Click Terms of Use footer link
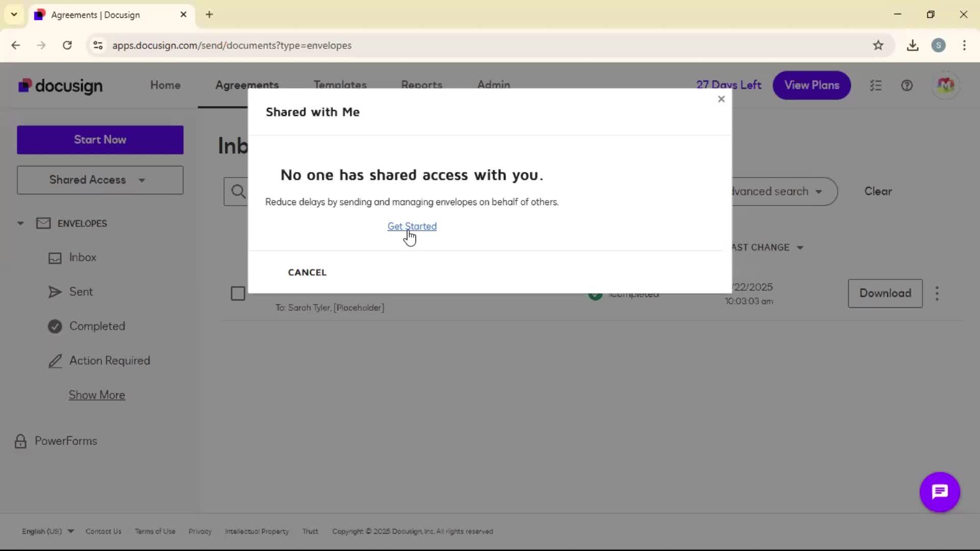 pyautogui.click(x=155, y=531)
